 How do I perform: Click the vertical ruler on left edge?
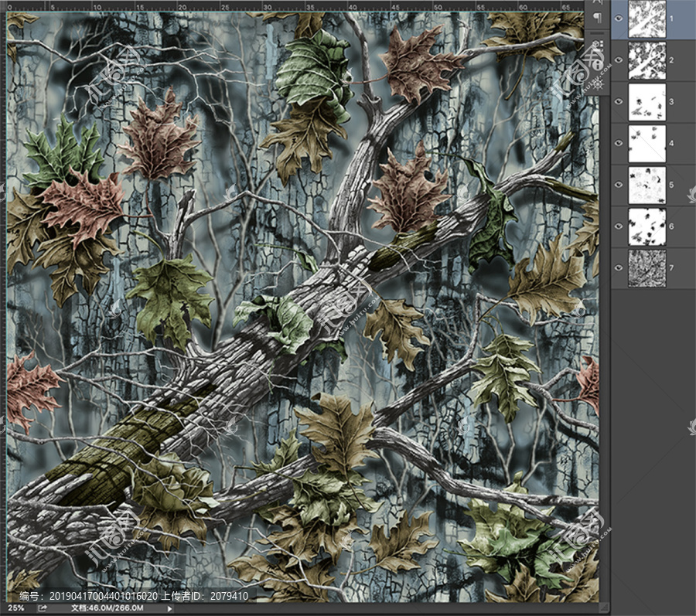[2, 306]
